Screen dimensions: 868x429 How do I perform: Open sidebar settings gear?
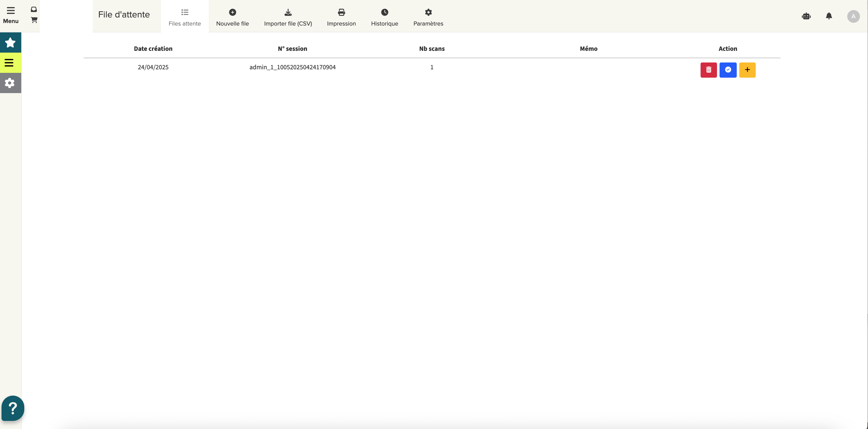tap(10, 83)
